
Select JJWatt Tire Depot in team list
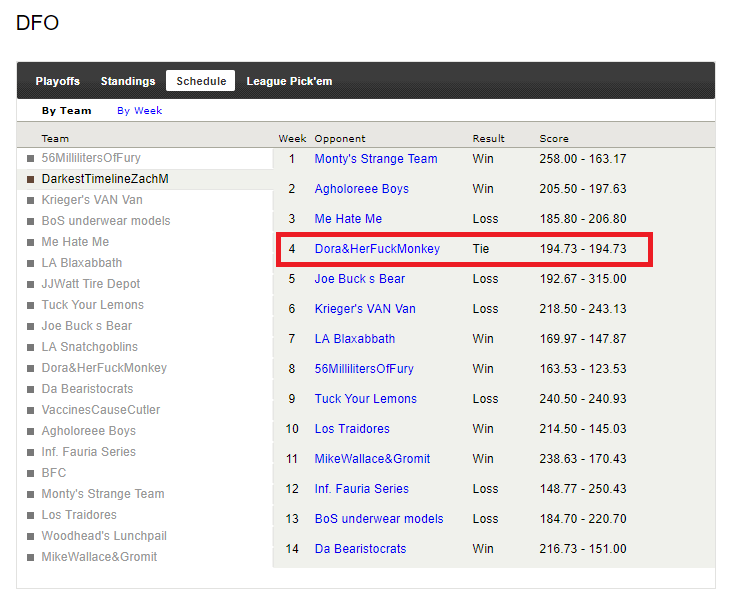(90, 284)
